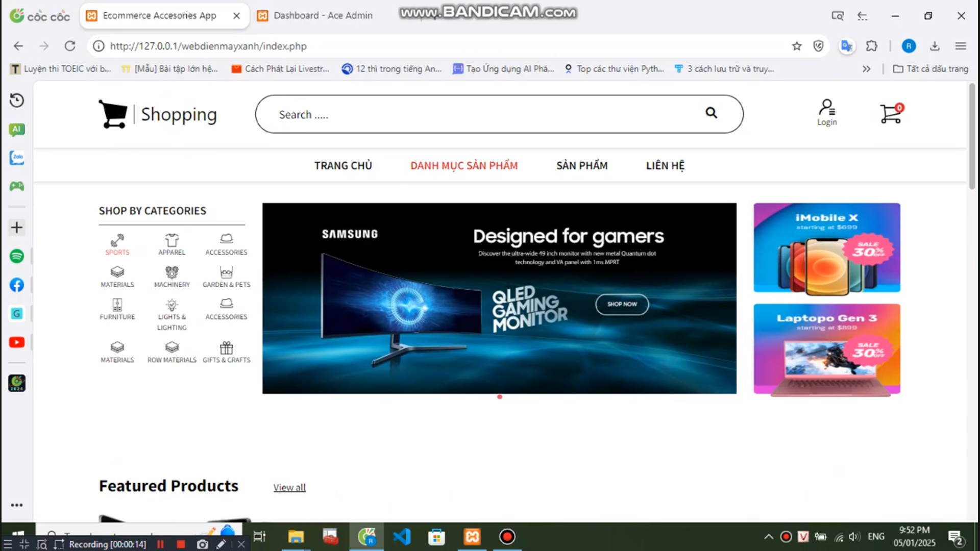Screen dimensions: 980x551
Task: Bookmark this page with the star icon
Action: (797, 46)
